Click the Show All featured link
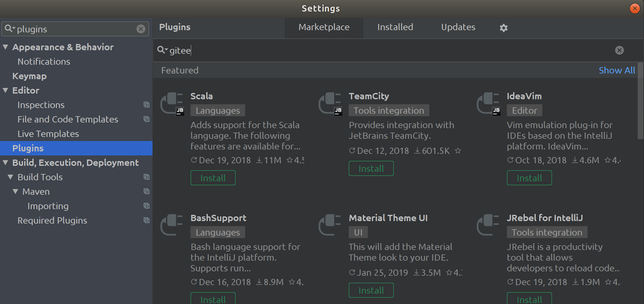644x304 pixels. [617, 70]
